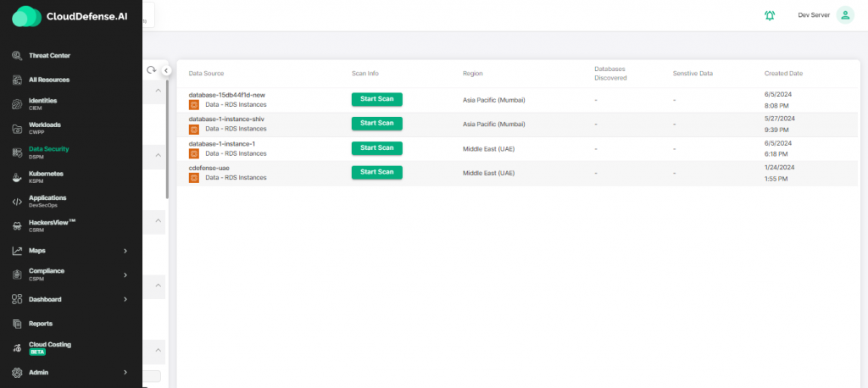The width and height of the screenshot is (868, 388).
Task: Start Scan for database-15db44f1d-new
Action: pyautogui.click(x=376, y=99)
